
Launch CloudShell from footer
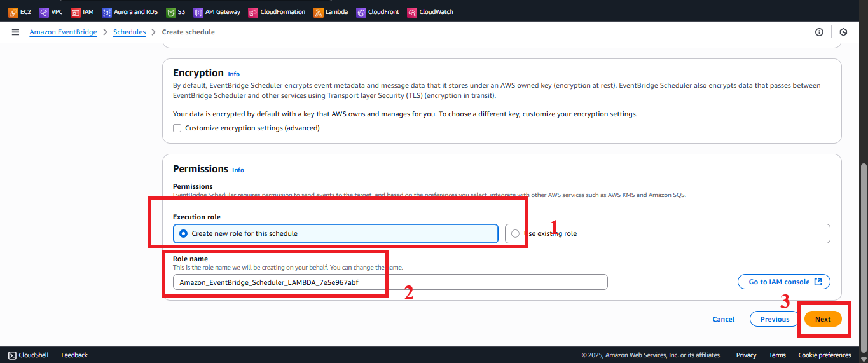tap(30, 355)
